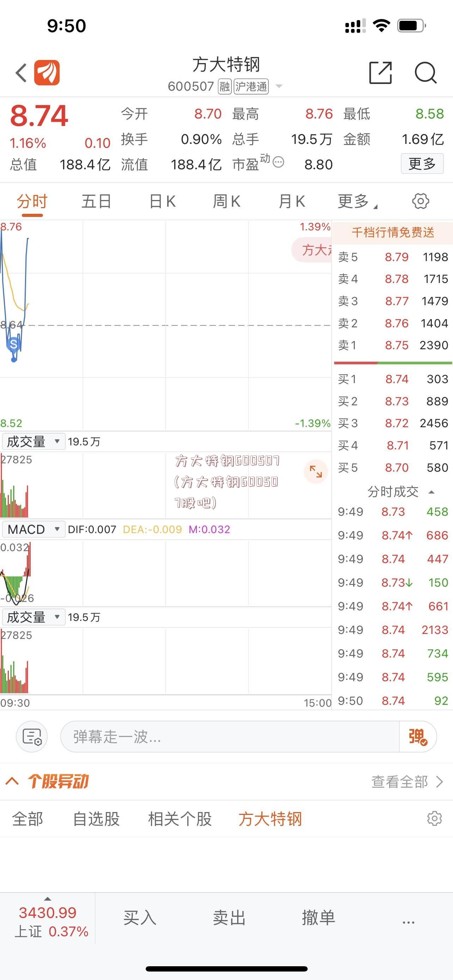453x980 pixels.
Task: Switch to the 五日 tab
Action: coord(97,201)
